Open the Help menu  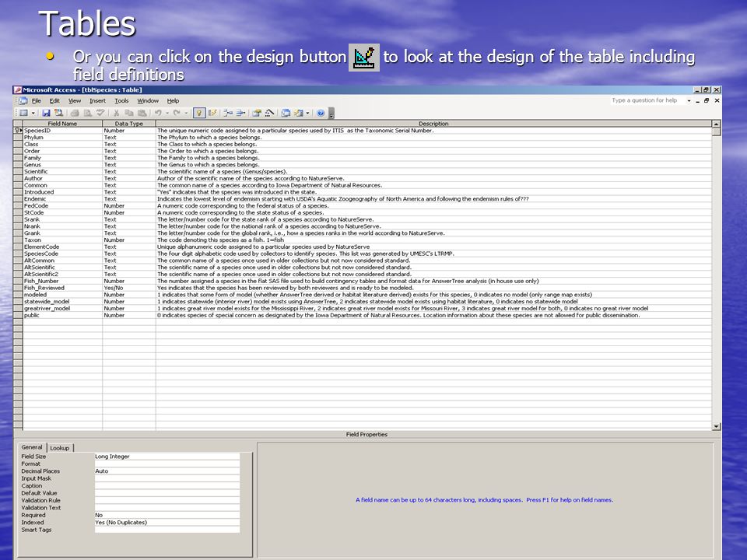pyautogui.click(x=173, y=101)
